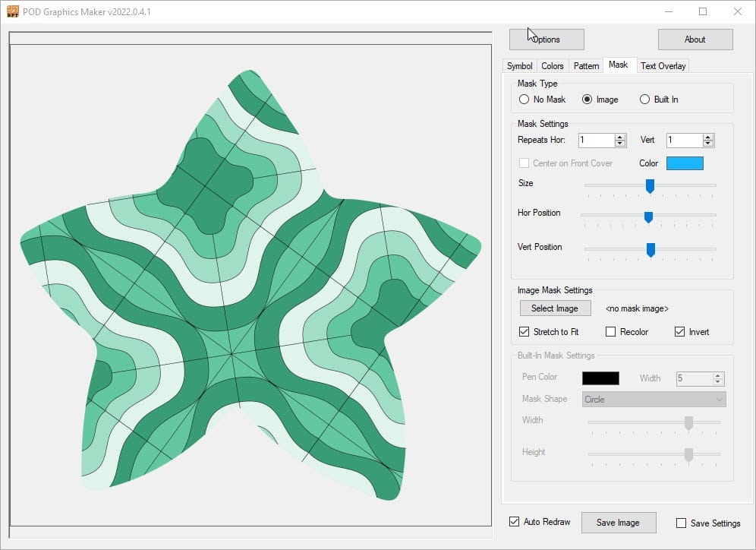Enable the Recolor checkbox

(x=611, y=332)
